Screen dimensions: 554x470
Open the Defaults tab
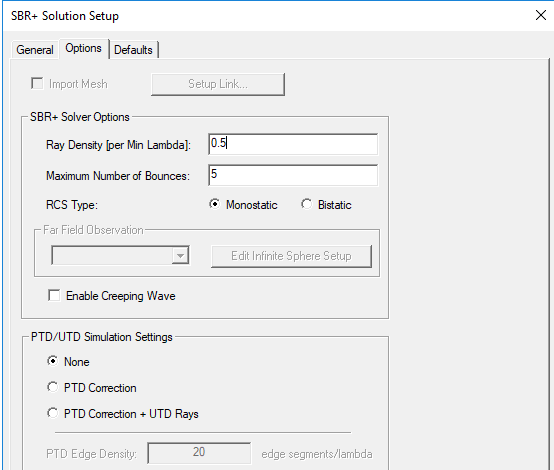tap(133, 50)
